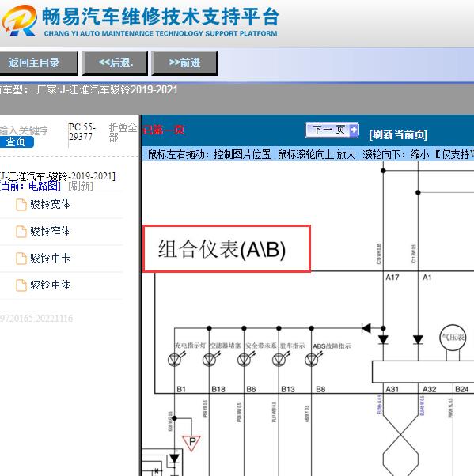Viewport: 474px width, 476px height.
Task: Click the 驻车指示 lamp symbol
Action: point(280,360)
